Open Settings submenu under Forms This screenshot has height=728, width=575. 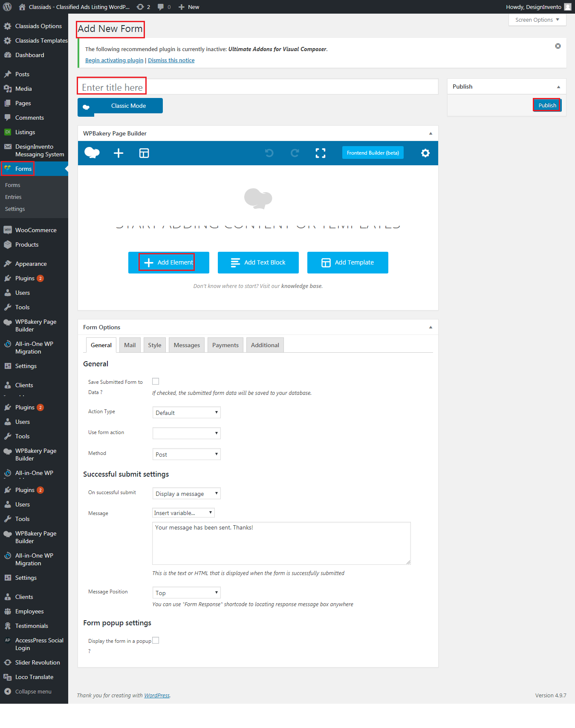tap(15, 209)
